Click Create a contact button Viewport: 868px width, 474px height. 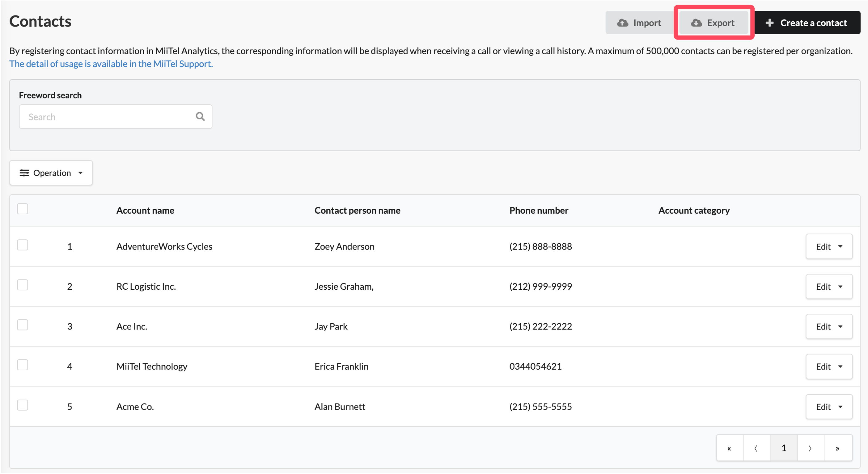coord(807,23)
